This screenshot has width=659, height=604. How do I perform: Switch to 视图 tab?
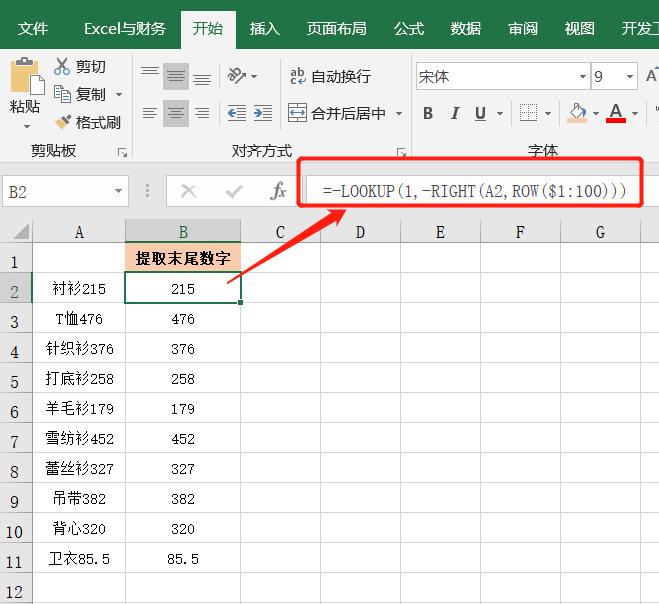580,29
